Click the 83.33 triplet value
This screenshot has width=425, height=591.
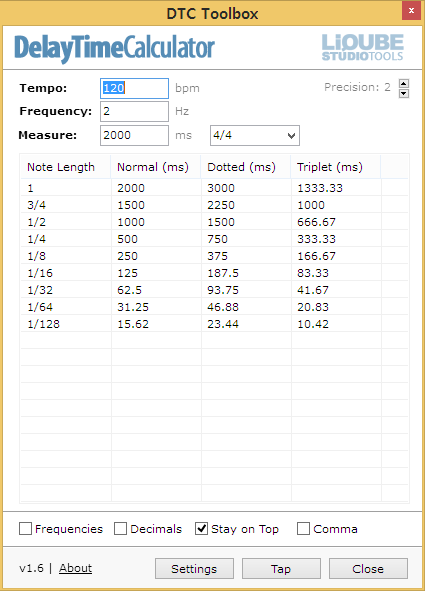(313, 273)
